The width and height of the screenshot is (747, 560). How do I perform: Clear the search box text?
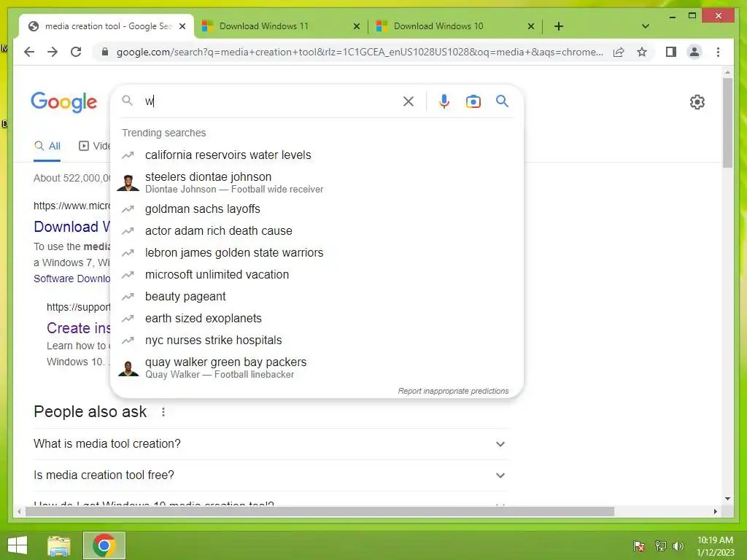coord(409,101)
